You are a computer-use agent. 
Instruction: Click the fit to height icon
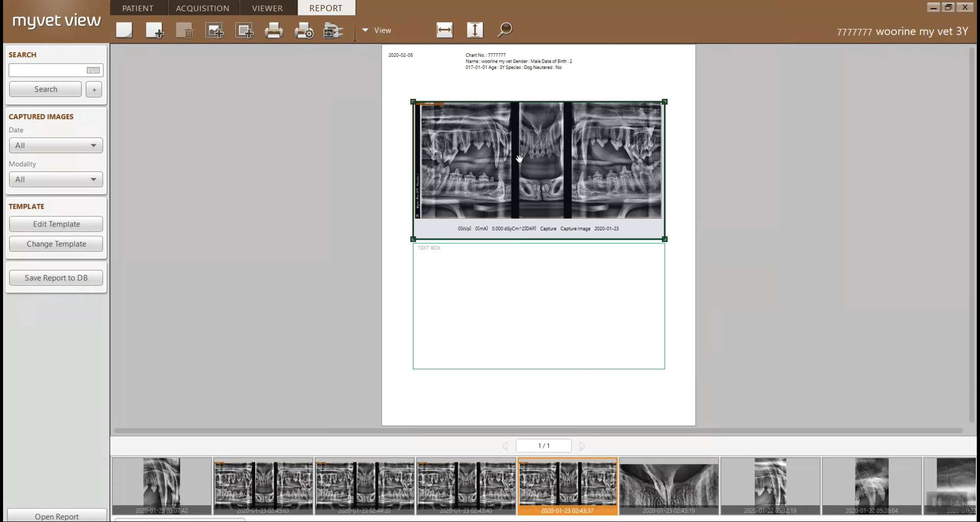(x=475, y=30)
